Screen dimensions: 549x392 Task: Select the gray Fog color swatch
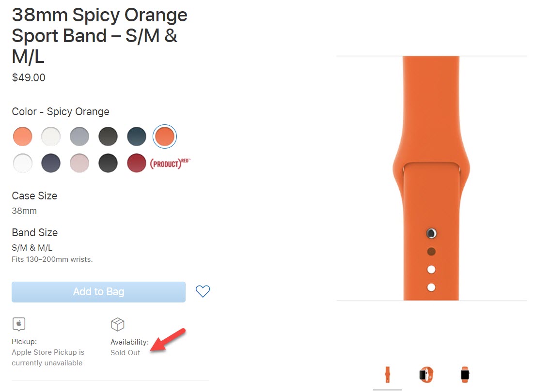pyautogui.click(x=79, y=136)
